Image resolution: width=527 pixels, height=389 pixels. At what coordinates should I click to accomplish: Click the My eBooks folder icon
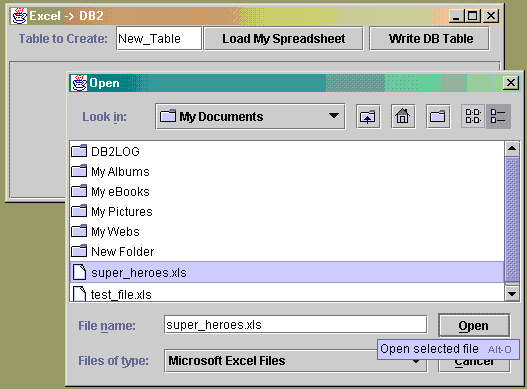(x=79, y=191)
